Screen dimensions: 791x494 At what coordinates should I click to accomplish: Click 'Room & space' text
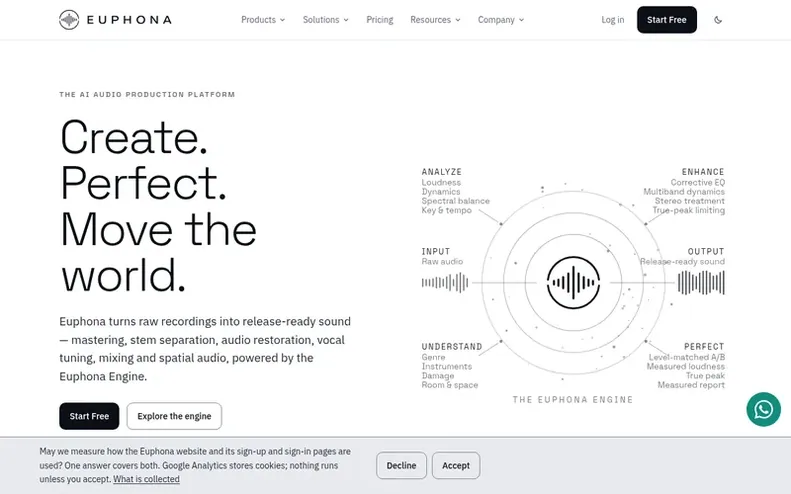[449, 385]
